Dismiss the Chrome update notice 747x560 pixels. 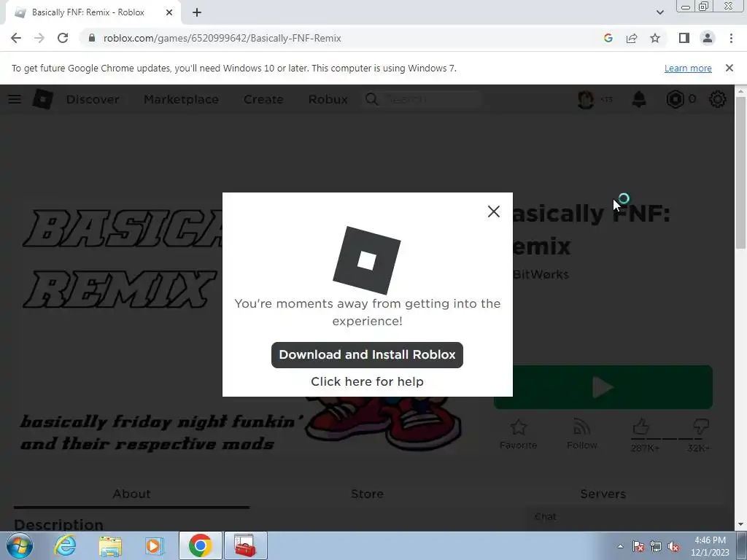click(x=729, y=68)
